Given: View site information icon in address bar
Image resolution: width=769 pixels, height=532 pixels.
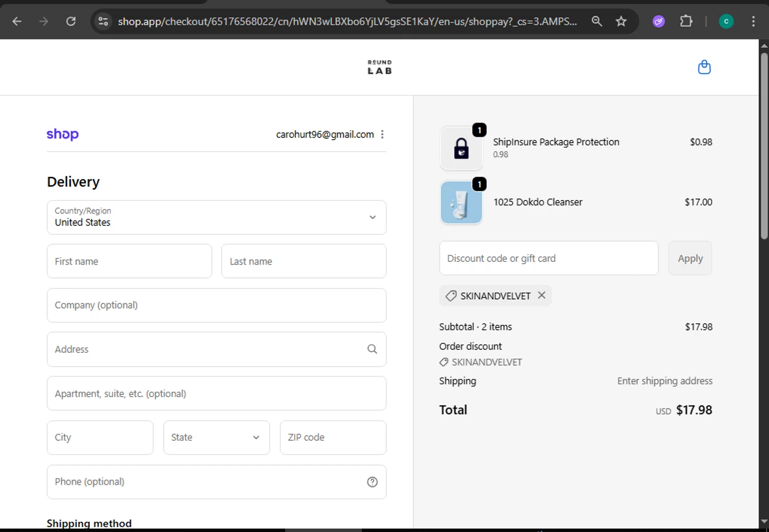Looking at the screenshot, I should tap(103, 21).
